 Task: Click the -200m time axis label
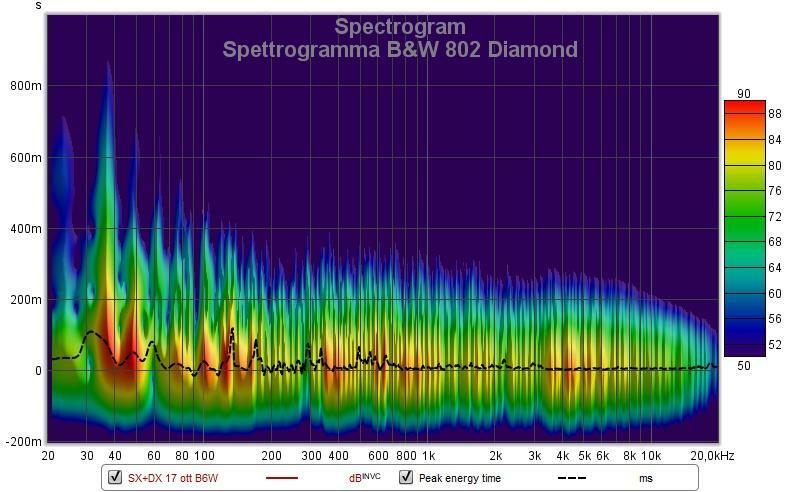[x=23, y=442]
